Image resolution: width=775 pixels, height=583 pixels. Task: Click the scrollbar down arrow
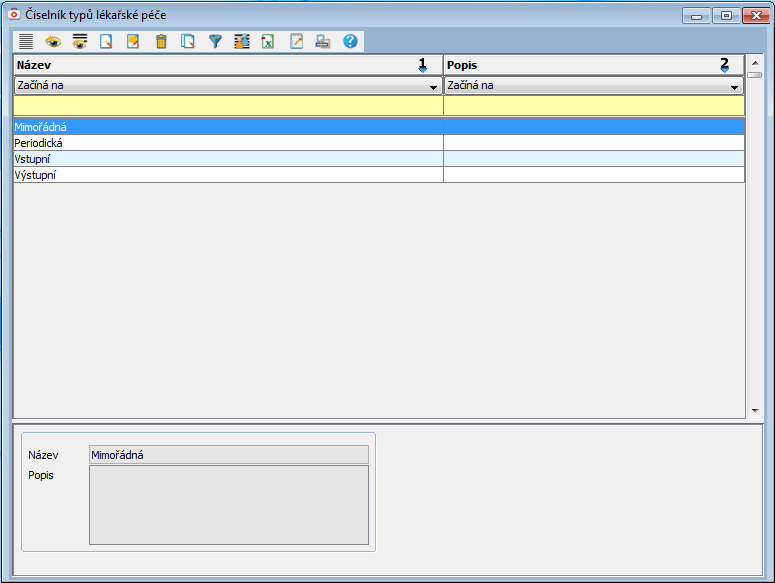[x=755, y=410]
